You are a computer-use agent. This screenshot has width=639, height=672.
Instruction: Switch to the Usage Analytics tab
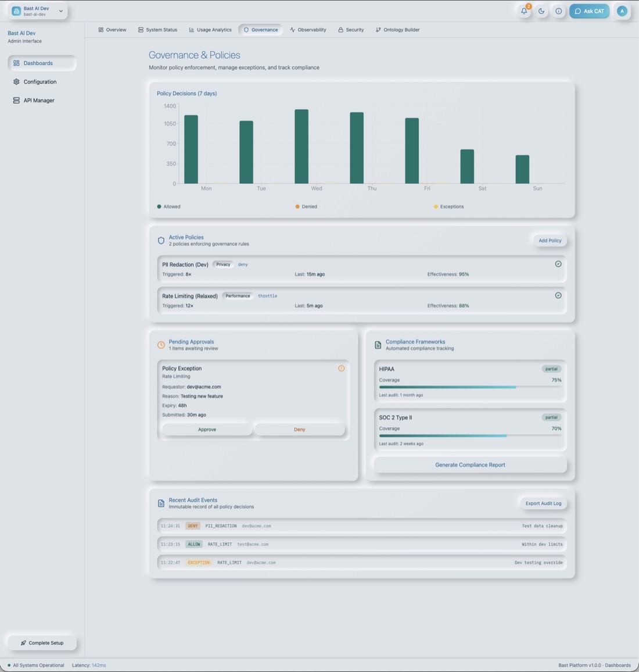(x=210, y=30)
